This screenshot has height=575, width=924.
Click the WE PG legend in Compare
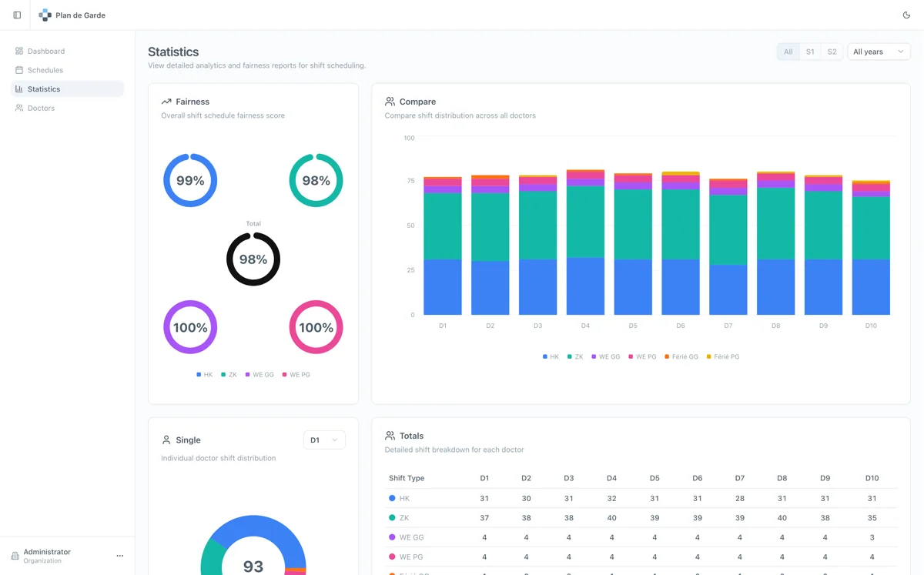click(642, 356)
